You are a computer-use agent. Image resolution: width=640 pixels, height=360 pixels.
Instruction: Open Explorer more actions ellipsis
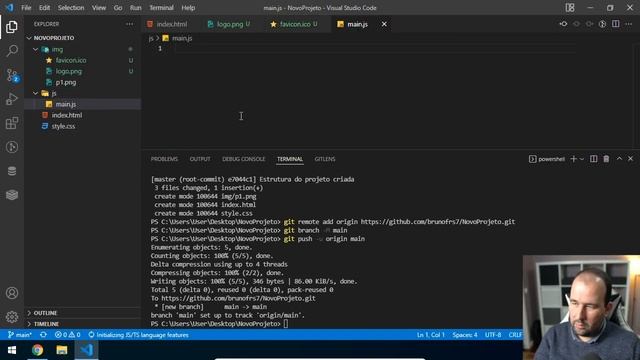tap(129, 24)
